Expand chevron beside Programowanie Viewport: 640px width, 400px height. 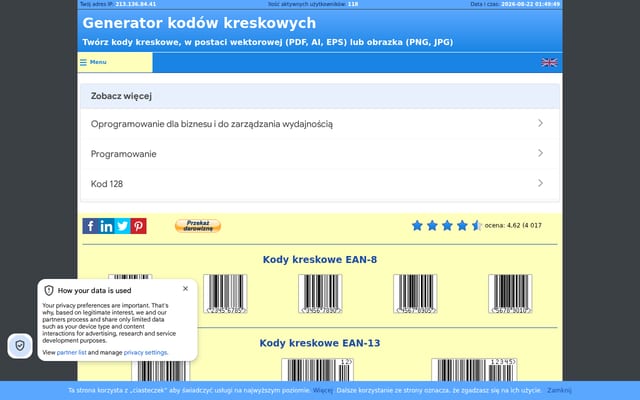pyautogui.click(x=540, y=153)
